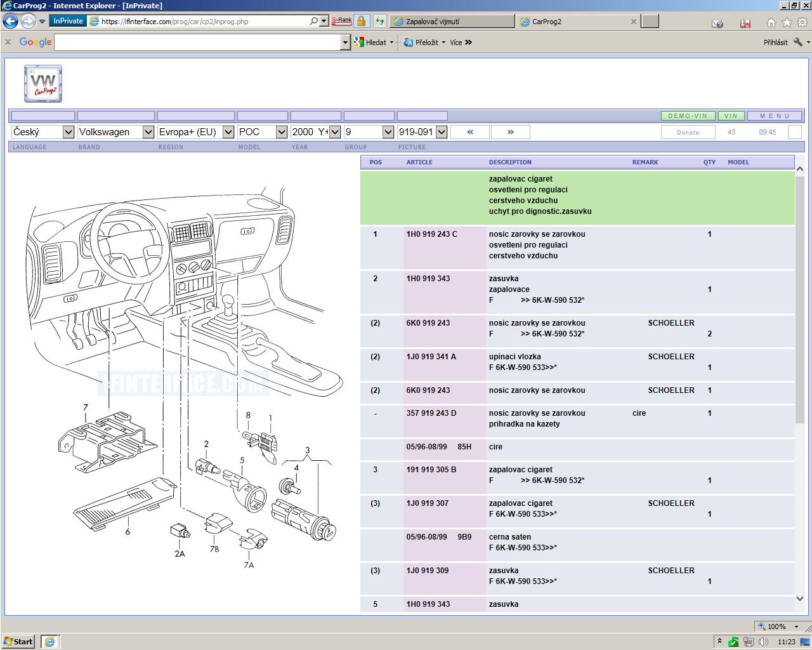
Task: Open the Tools gear icon
Action: click(x=802, y=23)
